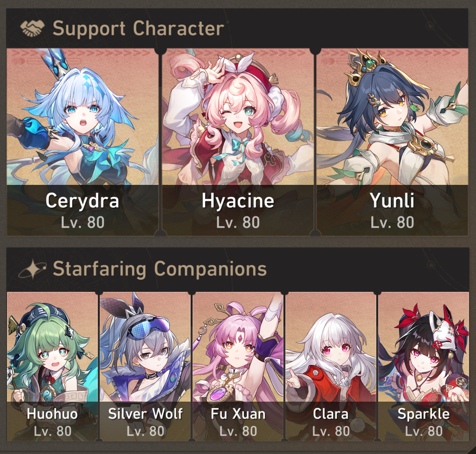The height and width of the screenshot is (454, 476).
Task: Select Hyacine's character portrait
Action: [238, 142]
